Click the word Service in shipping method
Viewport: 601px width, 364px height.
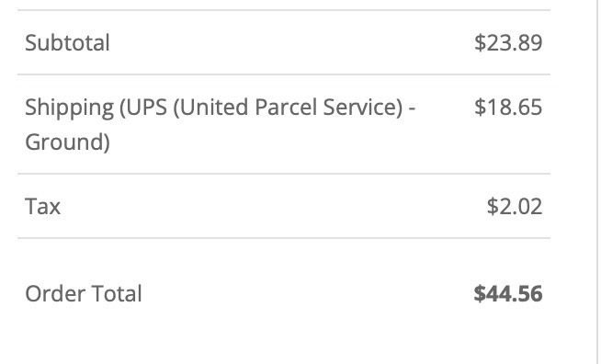point(363,107)
